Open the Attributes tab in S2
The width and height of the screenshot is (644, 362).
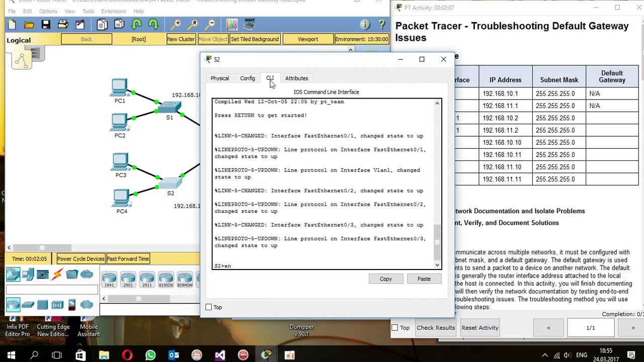(296, 78)
